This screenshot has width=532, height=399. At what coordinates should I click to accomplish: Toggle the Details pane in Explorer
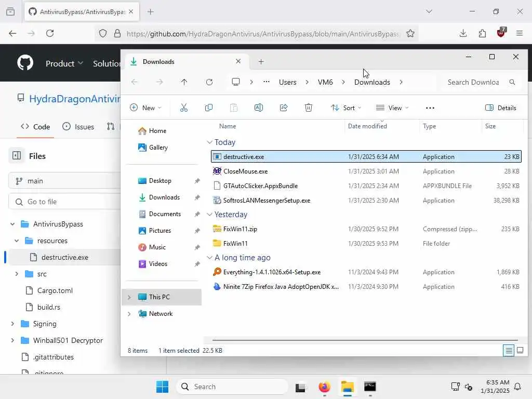(x=501, y=108)
